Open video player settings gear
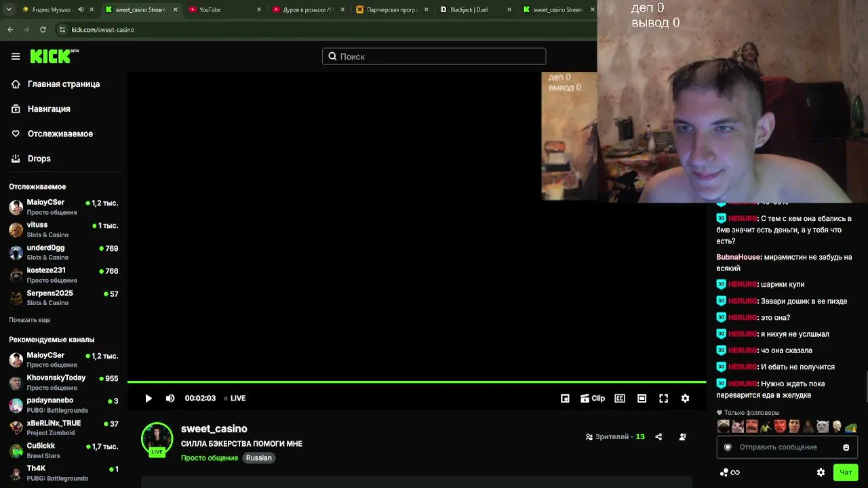 click(x=685, y=399)
